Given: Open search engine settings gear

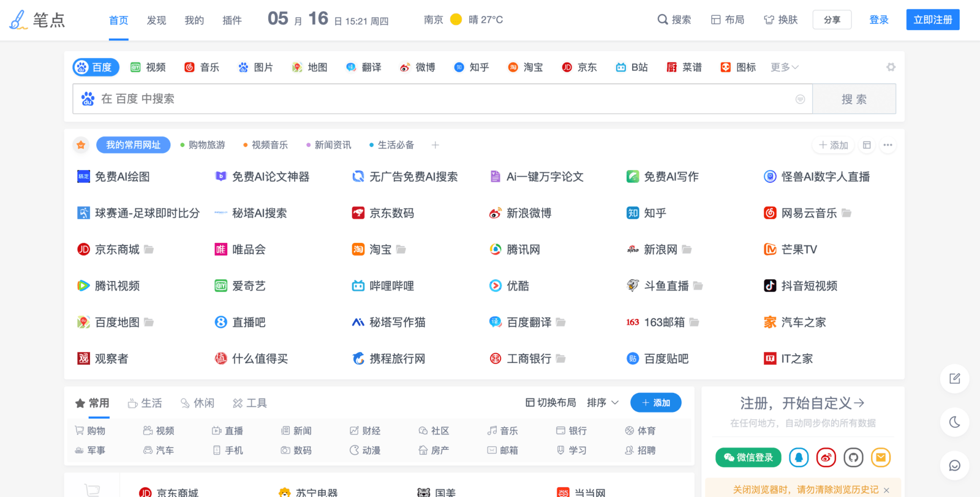Looking at the screenshot, I should (x=891, y=67).
